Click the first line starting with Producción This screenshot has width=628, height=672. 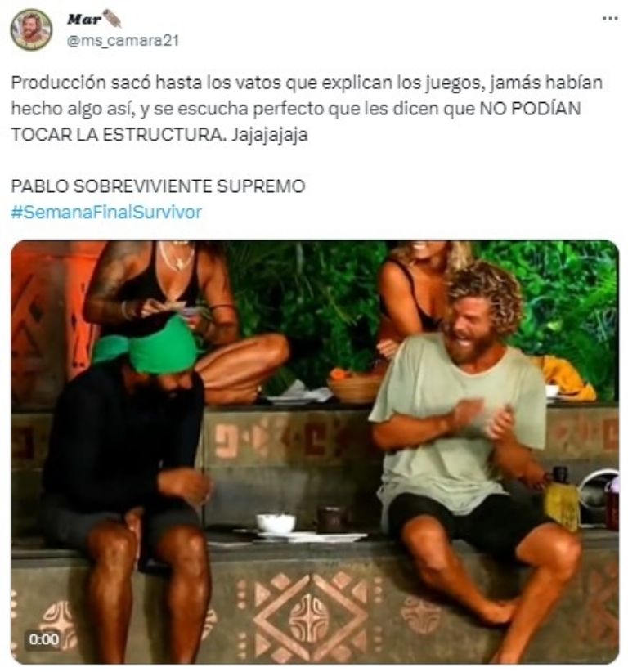coord(307,83)
